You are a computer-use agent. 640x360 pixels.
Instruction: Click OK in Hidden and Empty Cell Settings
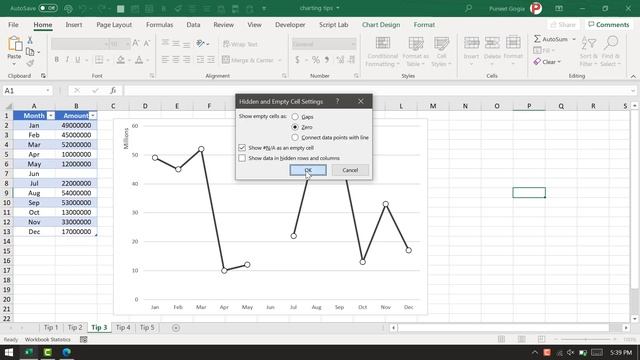pyautogui.click(x=308, y=170)
